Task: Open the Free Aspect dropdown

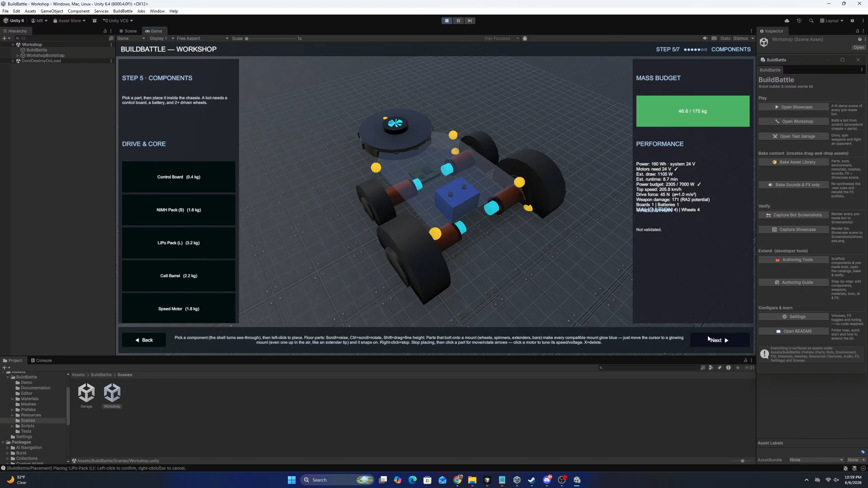Action: pyautogui.click(x=202, y=38)
